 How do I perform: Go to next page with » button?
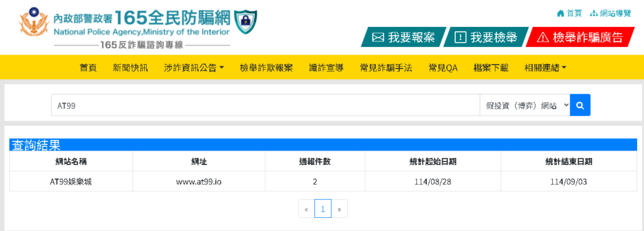tap(339, 209)
